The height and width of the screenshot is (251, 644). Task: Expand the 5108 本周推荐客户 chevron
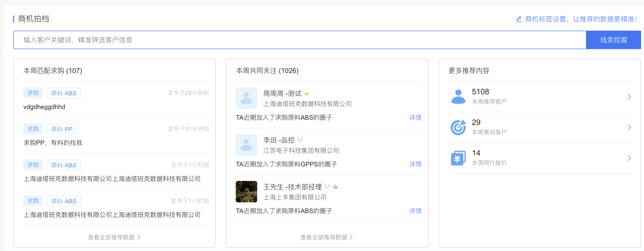pyautogui.click(x=629, y=97)
